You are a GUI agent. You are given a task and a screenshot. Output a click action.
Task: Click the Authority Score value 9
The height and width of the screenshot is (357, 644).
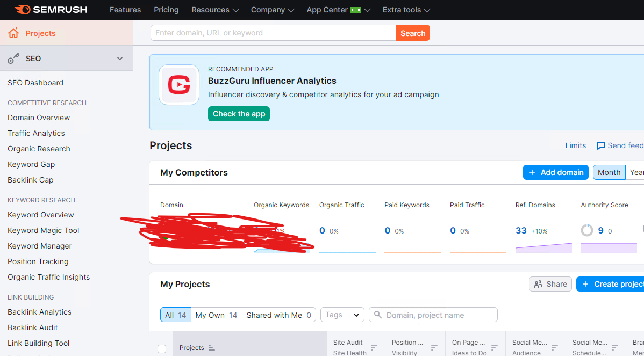coord(600,231)
